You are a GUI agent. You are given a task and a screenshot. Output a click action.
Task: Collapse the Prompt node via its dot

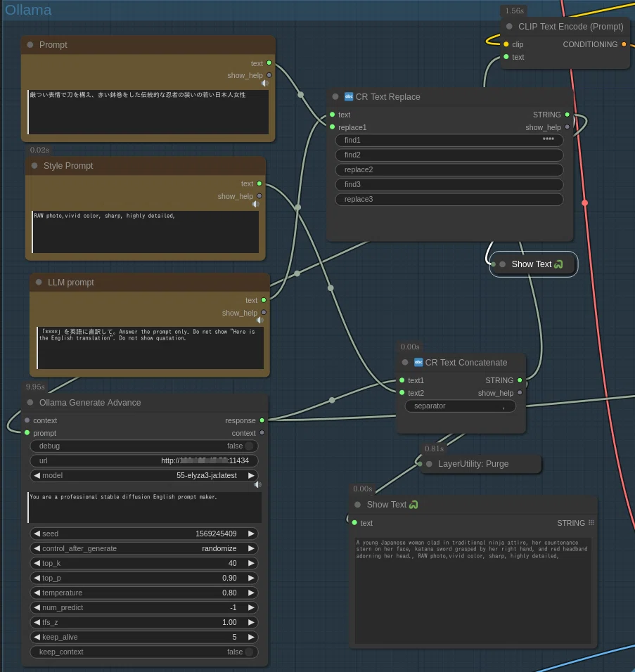point(30,45)
